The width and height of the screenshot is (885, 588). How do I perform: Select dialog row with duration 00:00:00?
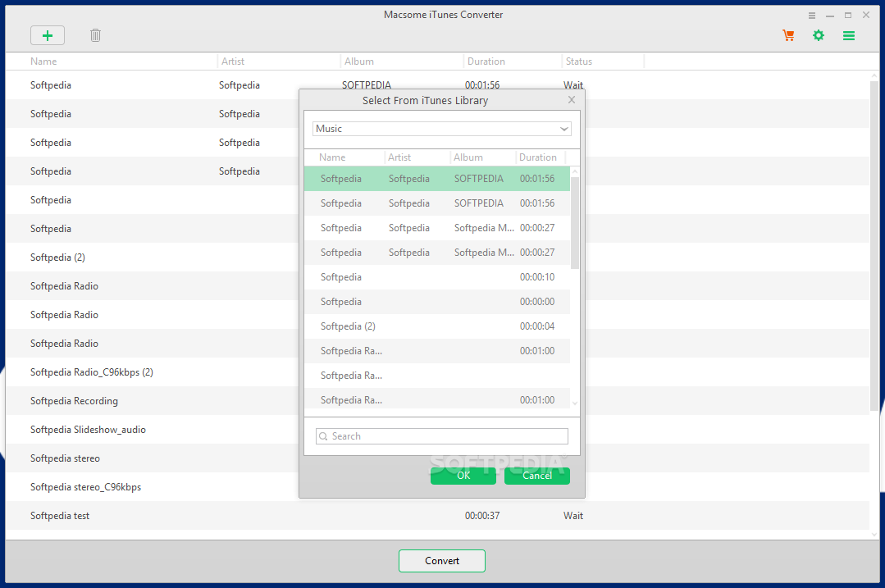coord(437,301)
